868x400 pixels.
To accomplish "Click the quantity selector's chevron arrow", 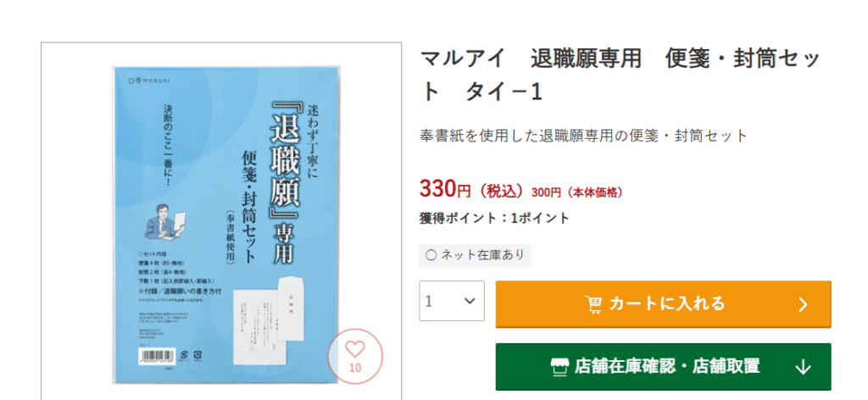I will [470, 301].
